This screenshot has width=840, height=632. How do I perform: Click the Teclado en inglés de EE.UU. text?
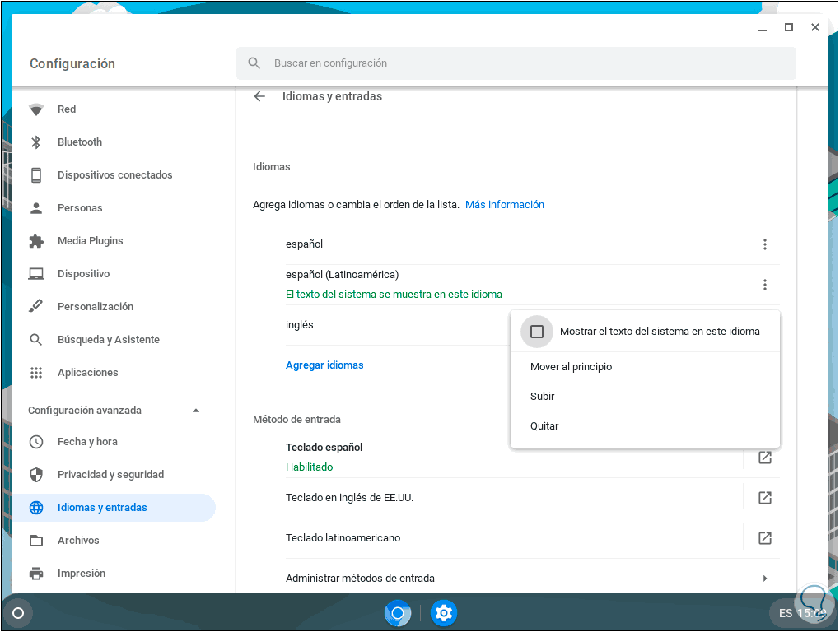[349, 498]
